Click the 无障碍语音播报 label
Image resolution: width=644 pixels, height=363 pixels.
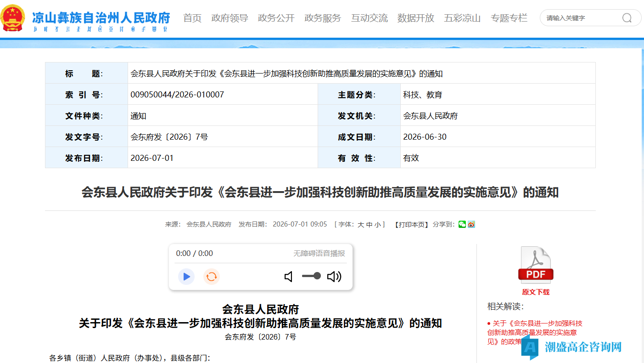[319, 253]
